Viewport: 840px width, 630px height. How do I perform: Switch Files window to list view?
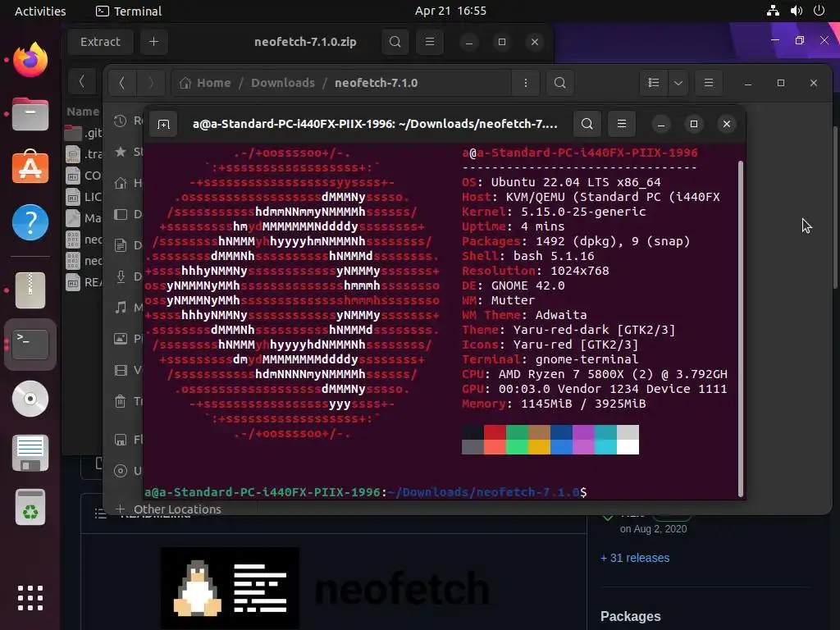(x=654, y=83)
